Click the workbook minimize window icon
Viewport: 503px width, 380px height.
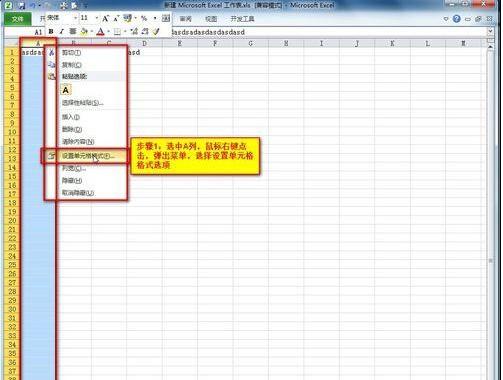point(468,19)
